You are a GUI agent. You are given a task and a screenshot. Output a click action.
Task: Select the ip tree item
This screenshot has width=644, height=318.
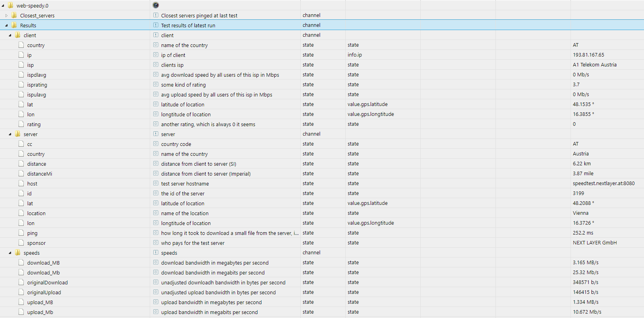[29, 55]
